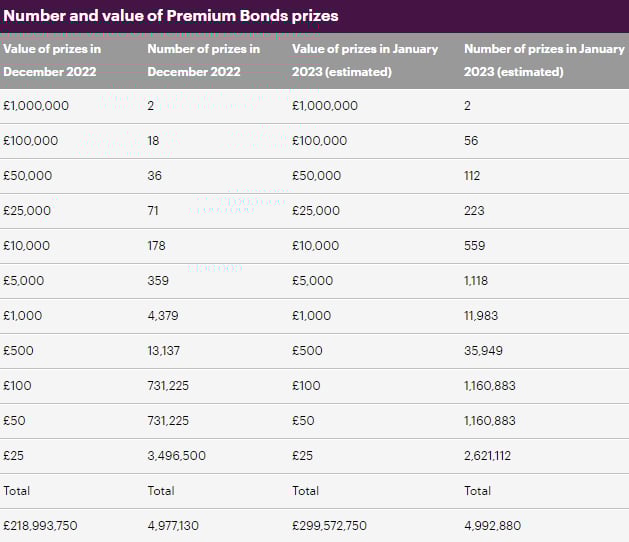Select the 3,496,500 cell for £25 prizes
This screenshot has width=629, height=542.
[177, 456]
